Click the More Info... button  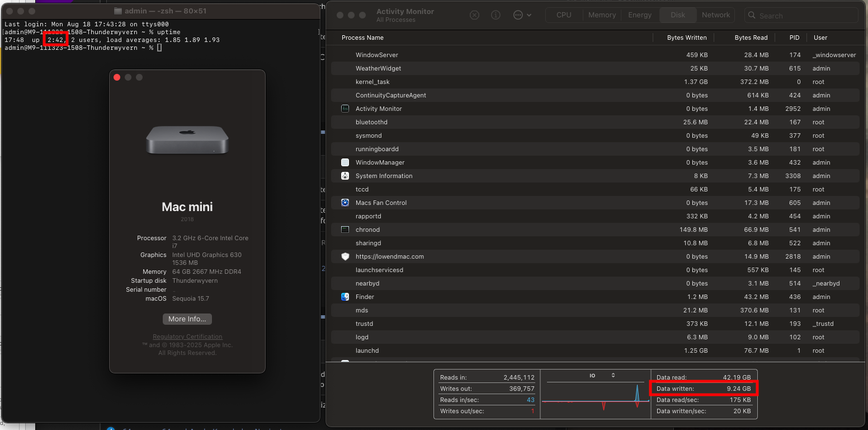point(187,319)
